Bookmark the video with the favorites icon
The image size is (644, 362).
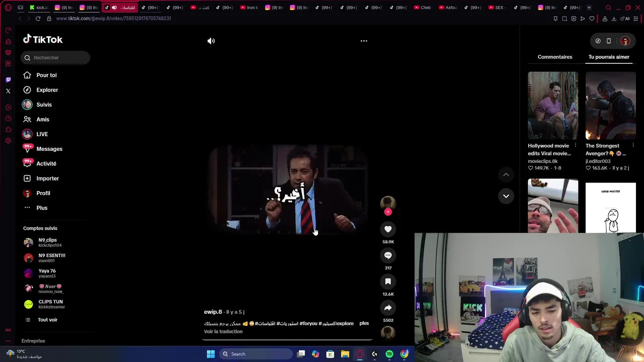(388, 282)
